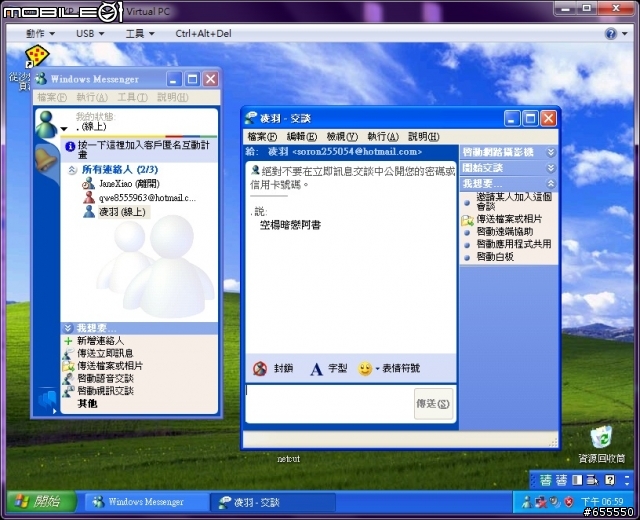This screenshot has width=640, height=520.
Task: Open the 工具 menu in Virtual PC toolbar
Action: click(140, 33)
